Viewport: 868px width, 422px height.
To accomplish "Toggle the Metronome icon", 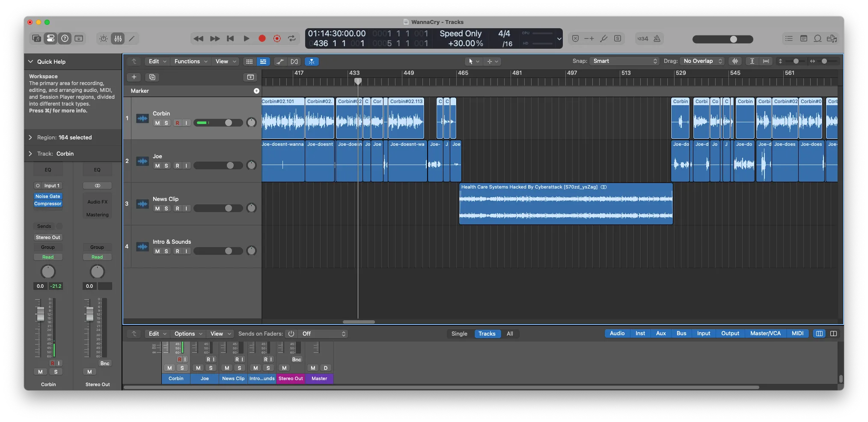I will (657, 38).
